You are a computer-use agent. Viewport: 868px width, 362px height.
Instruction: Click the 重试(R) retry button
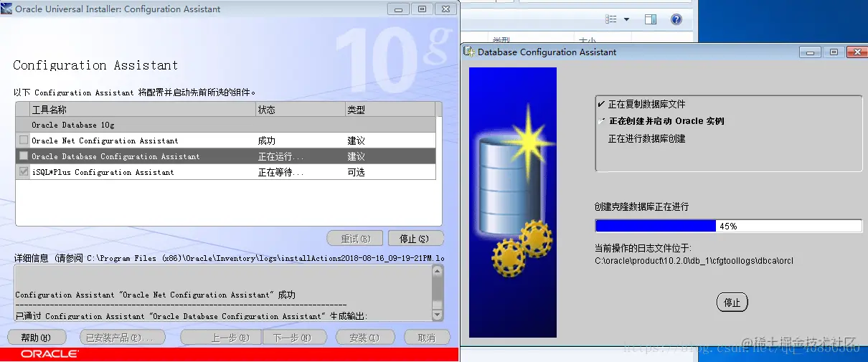tap(354, 239)
